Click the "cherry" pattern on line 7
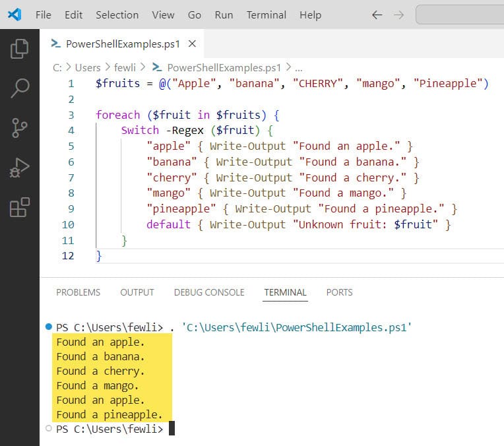Image resolution: width=504 pixels, height=446 pixels. (172, 177)
